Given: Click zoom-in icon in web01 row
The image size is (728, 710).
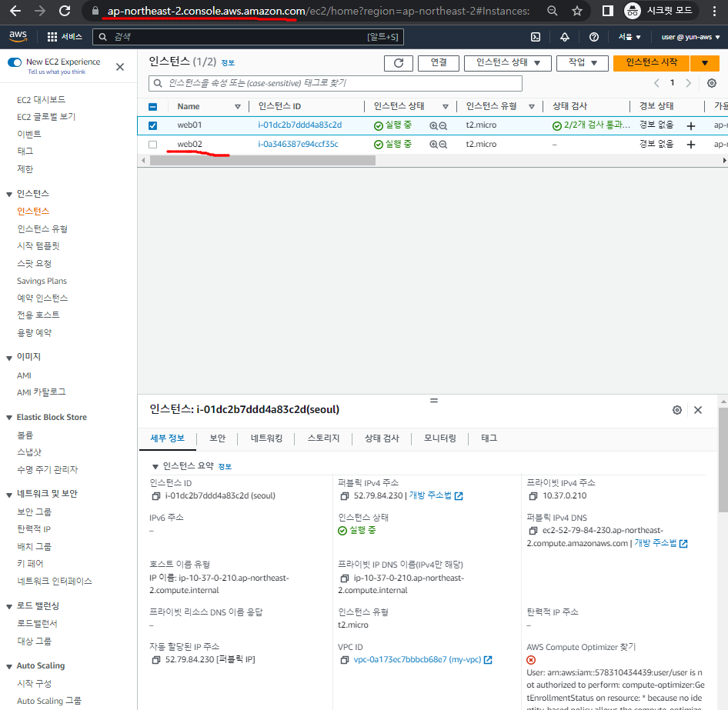Looking at the screenshot, I should 433,125.
